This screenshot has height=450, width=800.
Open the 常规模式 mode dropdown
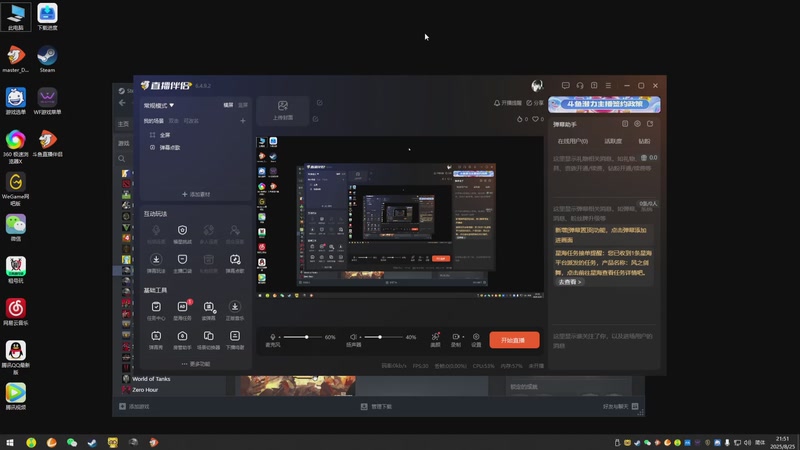pos(159,105)
